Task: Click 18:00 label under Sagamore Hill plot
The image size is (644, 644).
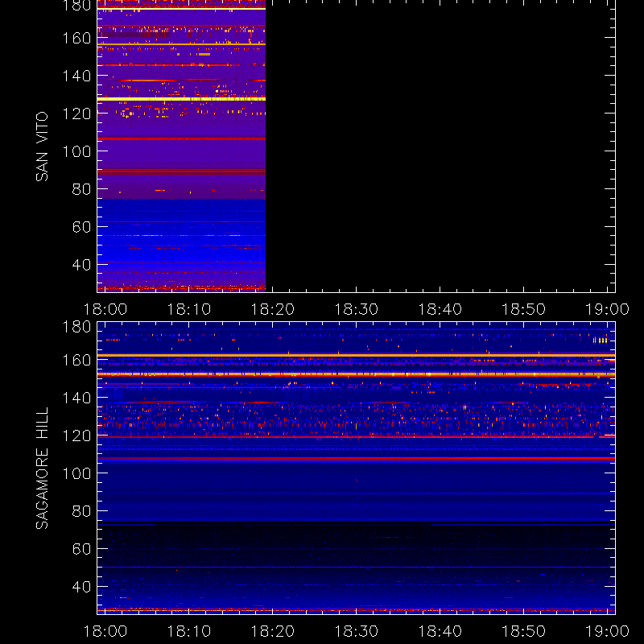Action: pos(105,631)
